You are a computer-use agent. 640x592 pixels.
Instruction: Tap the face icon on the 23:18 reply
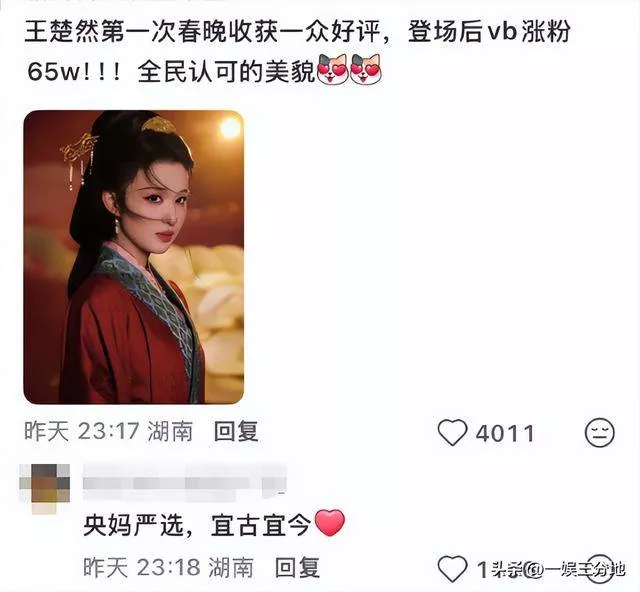click(600, 568)
